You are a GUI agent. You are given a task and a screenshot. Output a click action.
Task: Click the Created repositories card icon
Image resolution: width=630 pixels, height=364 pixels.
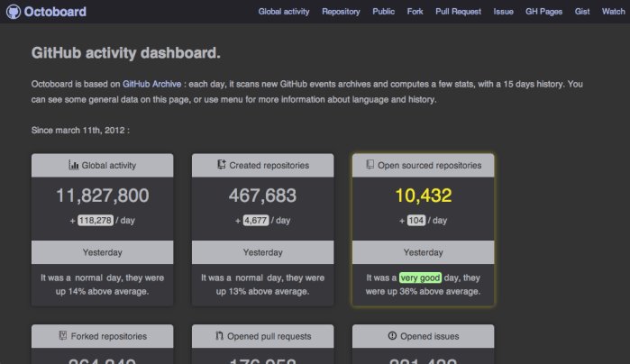click(222, 166)
